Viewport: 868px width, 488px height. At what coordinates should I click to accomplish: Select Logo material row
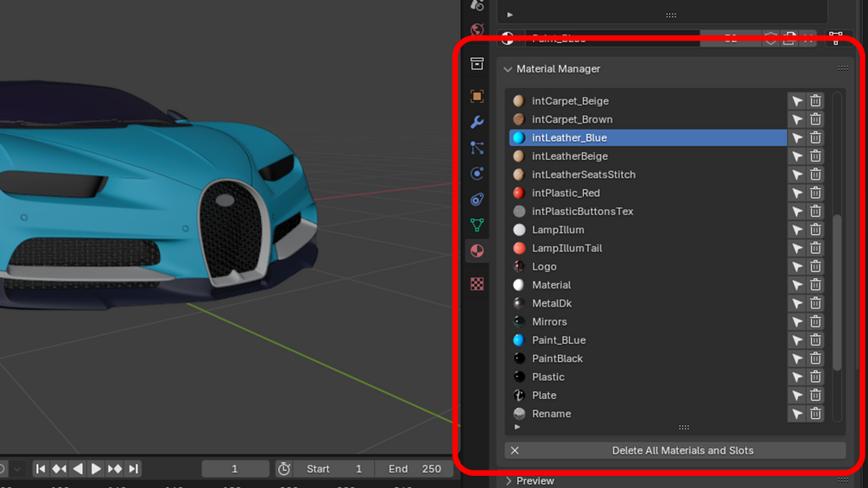[x=648, y=267]
